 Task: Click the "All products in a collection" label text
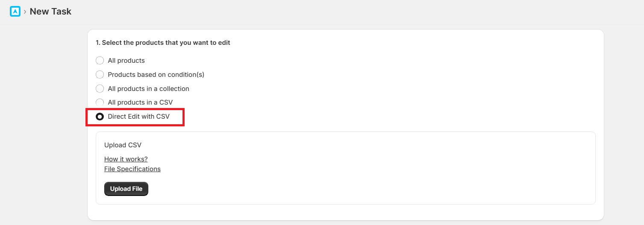pyautogui.click(x=148, y=89)
